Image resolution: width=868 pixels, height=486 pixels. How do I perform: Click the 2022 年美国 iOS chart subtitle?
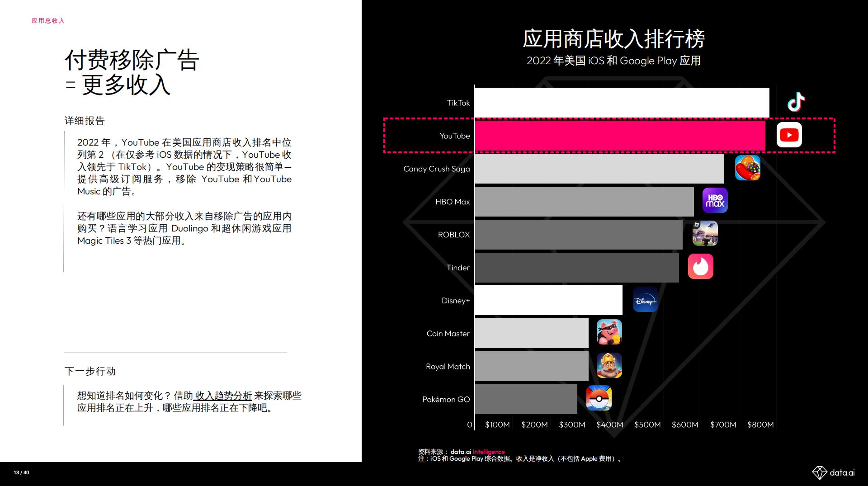coord(614,61)
